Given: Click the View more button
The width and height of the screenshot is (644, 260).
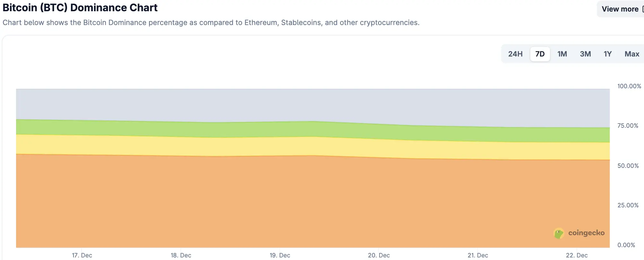Looking at the screenshot, I should click(620, 9).
